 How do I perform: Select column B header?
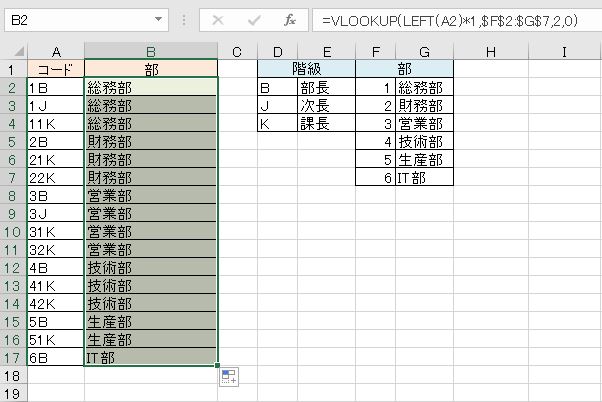coord(151,51)
